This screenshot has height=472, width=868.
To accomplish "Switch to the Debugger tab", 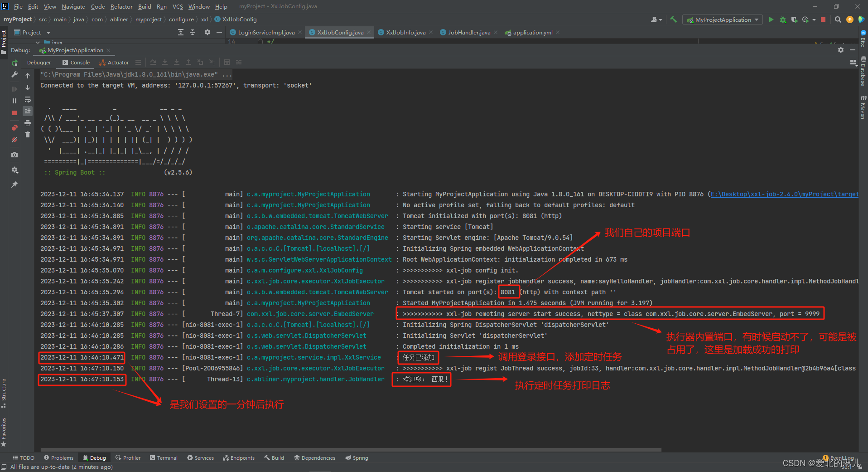I will point(39,63).
